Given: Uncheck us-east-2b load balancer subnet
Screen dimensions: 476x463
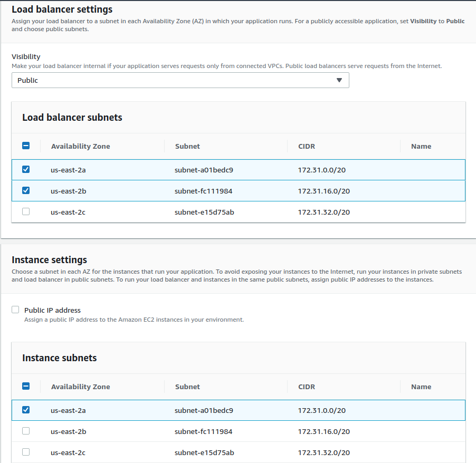Looking at the screenshot, I should (25, 190).
